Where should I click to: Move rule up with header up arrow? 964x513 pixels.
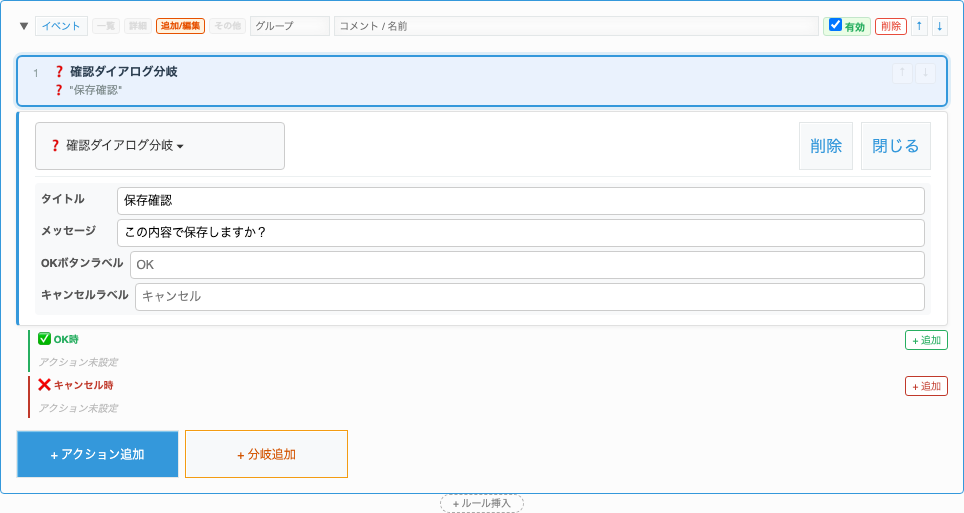coord(919,26)
